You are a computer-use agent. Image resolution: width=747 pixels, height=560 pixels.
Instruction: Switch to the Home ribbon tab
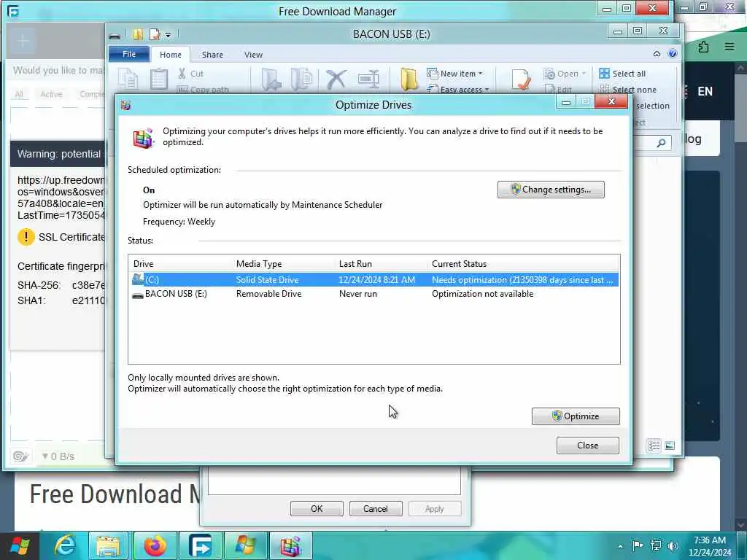pyautogui.click(x=171, y=55)
